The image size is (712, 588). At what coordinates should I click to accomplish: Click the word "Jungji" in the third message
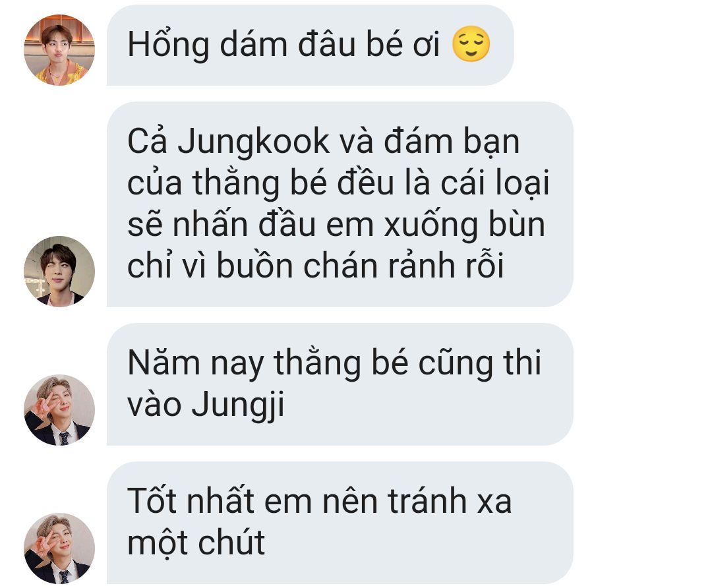point(238,405)
